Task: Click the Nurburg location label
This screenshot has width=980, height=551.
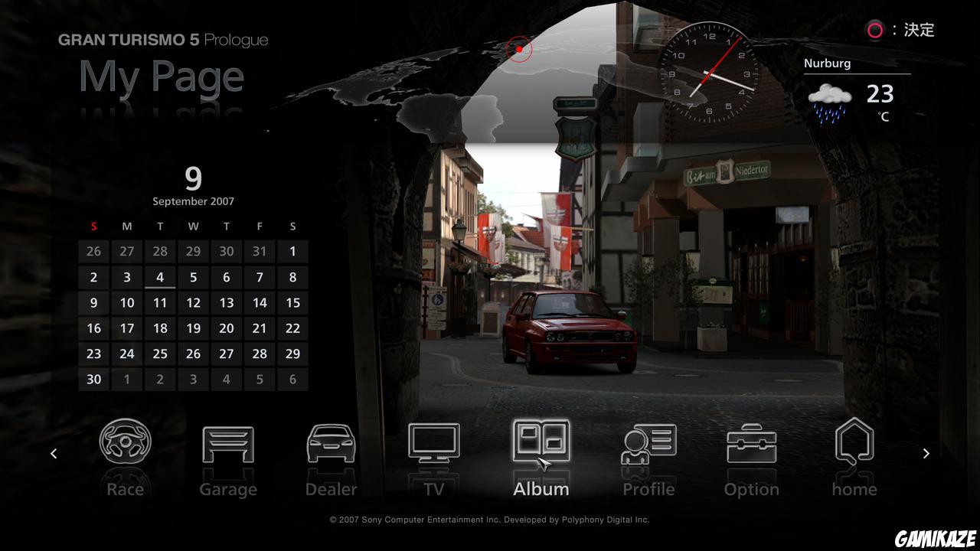Action: (826, 63)
